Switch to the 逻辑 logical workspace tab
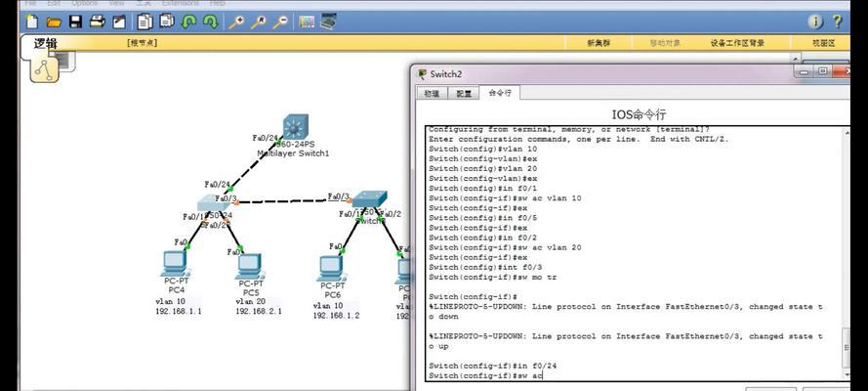The image size is (868, 391). pyautogui.click(x=45, y=44)
